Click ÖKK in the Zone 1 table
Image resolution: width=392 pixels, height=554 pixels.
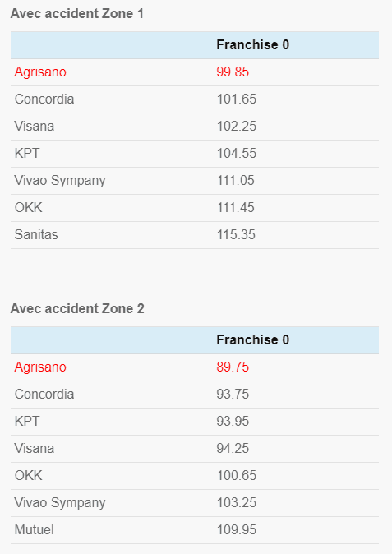click(x=28, y=207)
